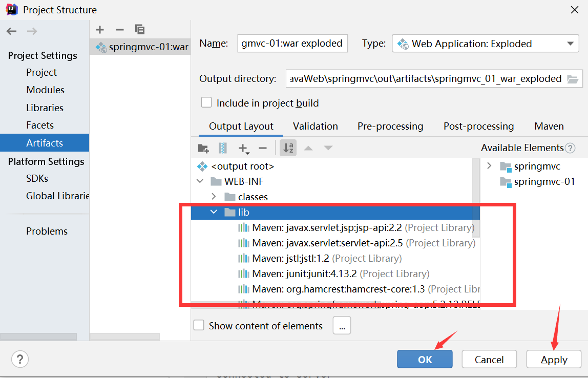Select Maven: javax.servlet:servlet-api:2.5 row

pyautogui.click(x=335, y=243)
